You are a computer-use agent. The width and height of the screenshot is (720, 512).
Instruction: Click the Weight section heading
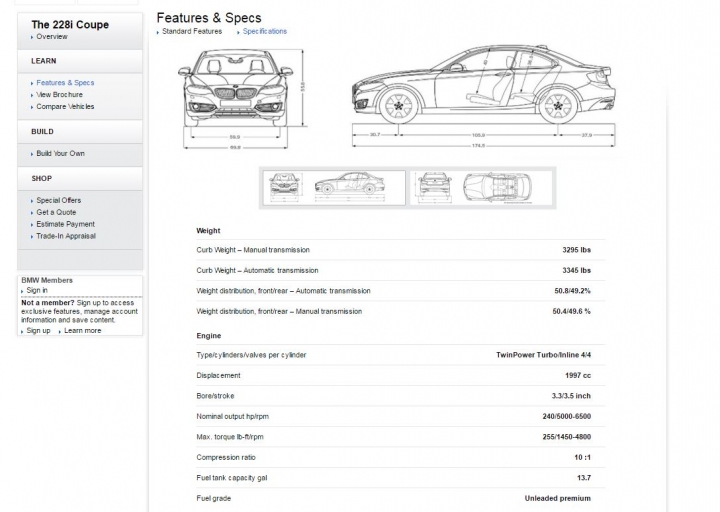click(208, 231)
